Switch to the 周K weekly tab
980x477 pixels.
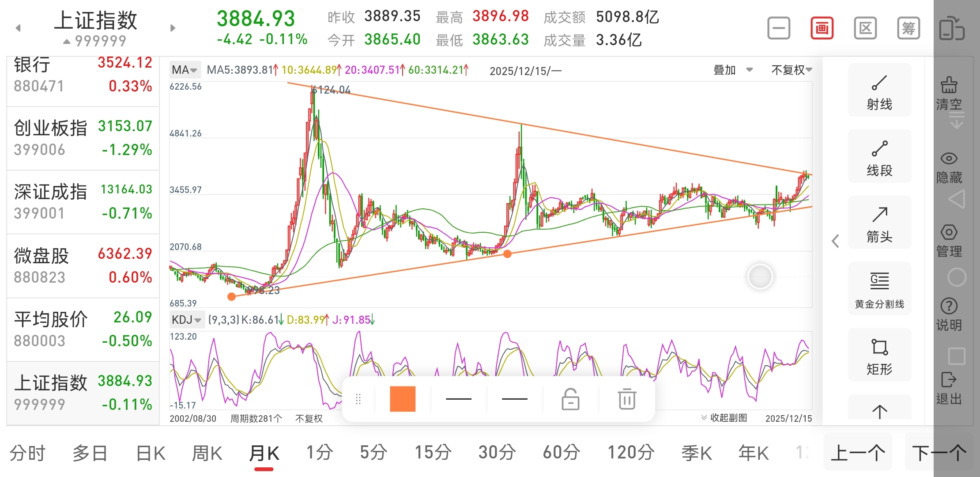(x=207, y=453)
